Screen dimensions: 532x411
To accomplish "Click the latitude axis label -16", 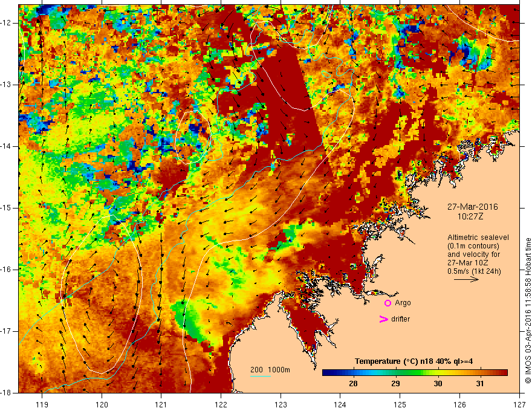I will (x=6, y=270).
